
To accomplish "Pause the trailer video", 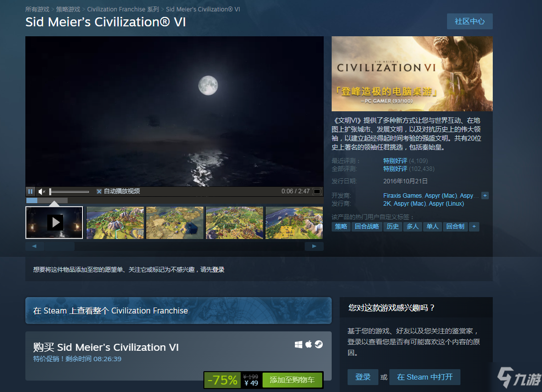I will tap(30, 191).
